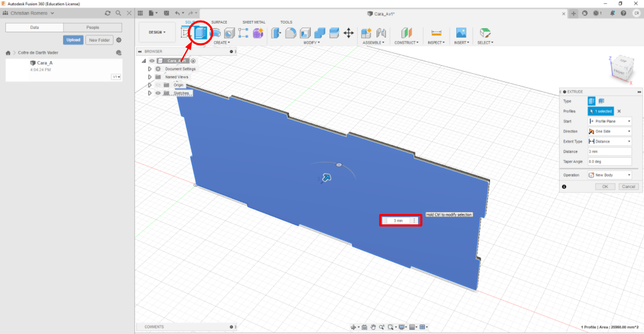Select the Joint tool icon
This screenshot has height=334, width=644.
pyautogui.click(x=381, y=33)
